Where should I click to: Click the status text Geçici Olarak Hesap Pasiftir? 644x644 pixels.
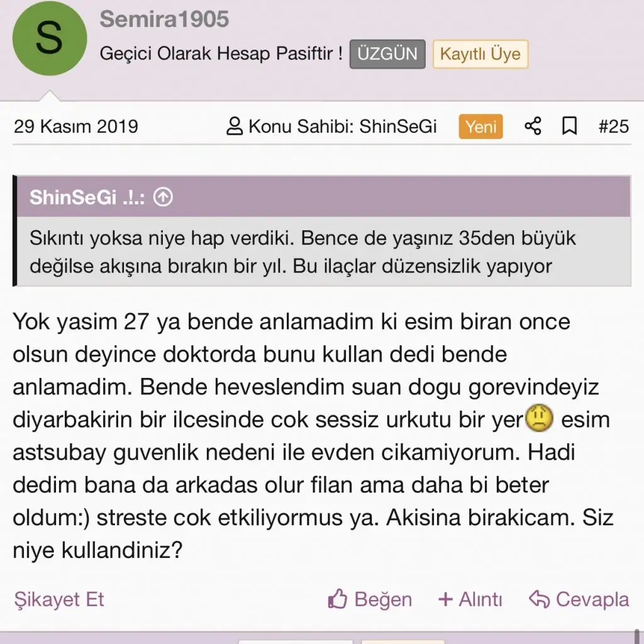(221, 54)
